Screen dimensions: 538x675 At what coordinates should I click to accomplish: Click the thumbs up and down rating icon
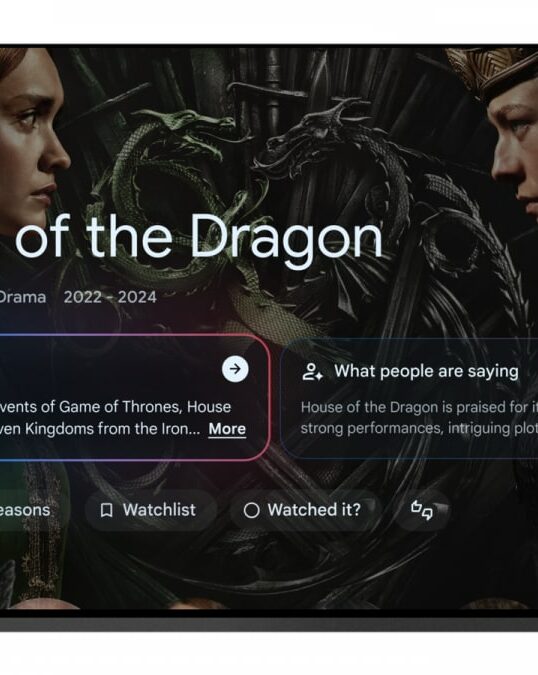422,510
